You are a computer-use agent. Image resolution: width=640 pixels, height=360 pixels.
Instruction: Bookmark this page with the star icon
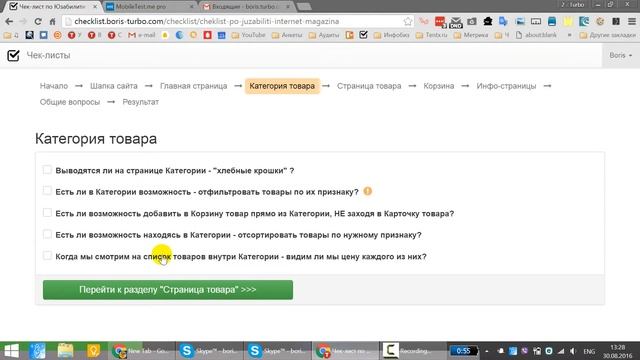pyautogui.click(x=407, y=21)
